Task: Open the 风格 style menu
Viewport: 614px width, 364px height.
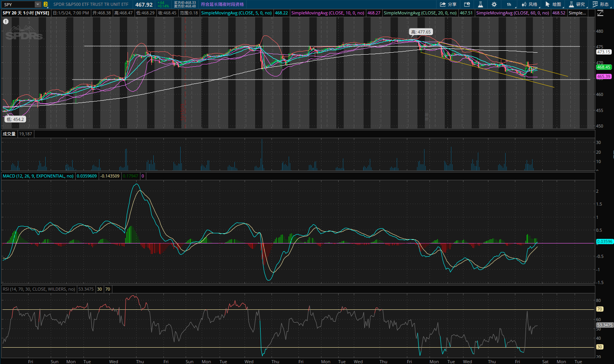Action: tap(529, 4)
